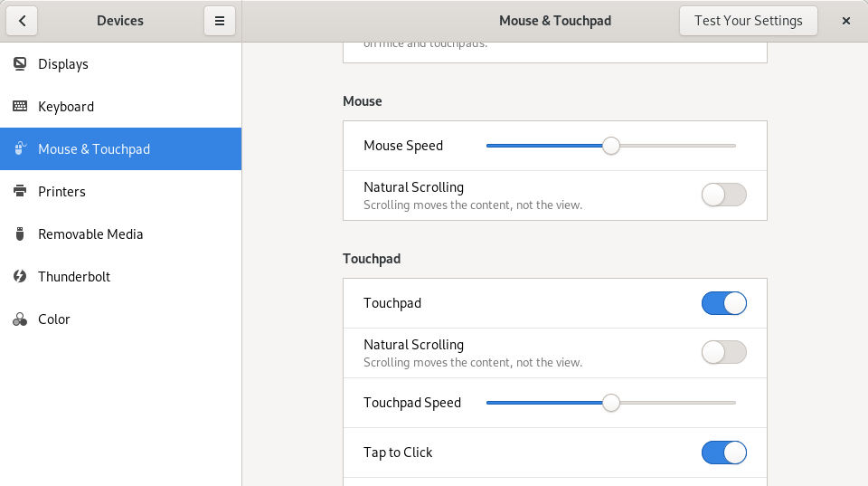Click the Touchpad Speed slider handle

(x=611, y=403)
